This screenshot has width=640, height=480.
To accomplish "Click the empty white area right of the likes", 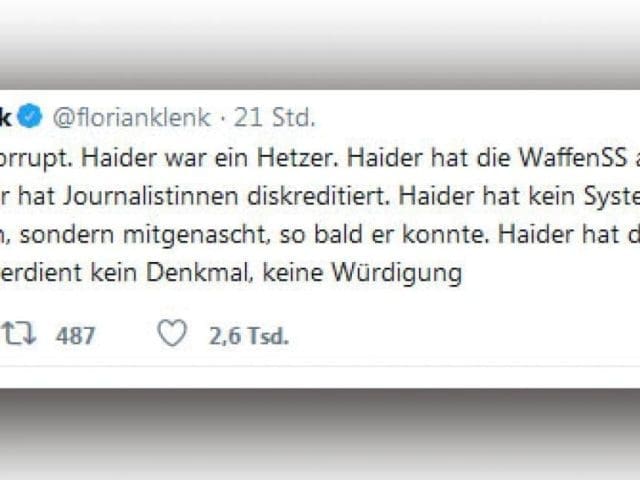I will (461, 336).
